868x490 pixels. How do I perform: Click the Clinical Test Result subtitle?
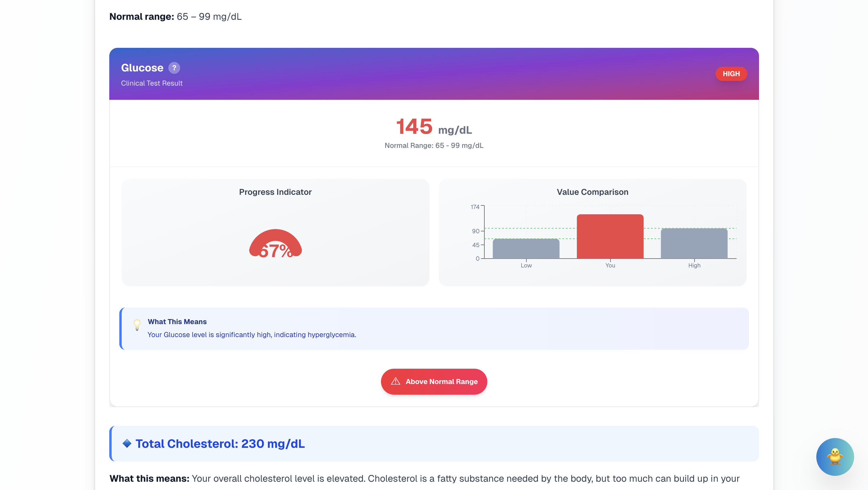[x=152, y=83]
